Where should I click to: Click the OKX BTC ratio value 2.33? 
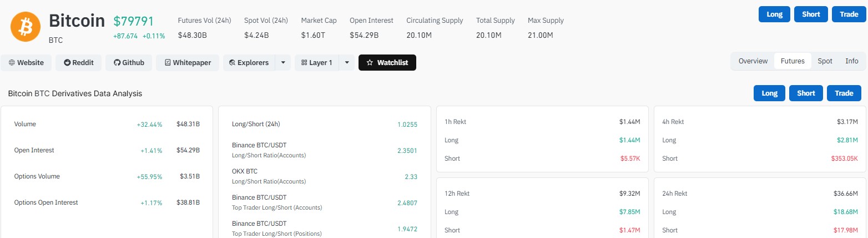click(x=411, y=176)
